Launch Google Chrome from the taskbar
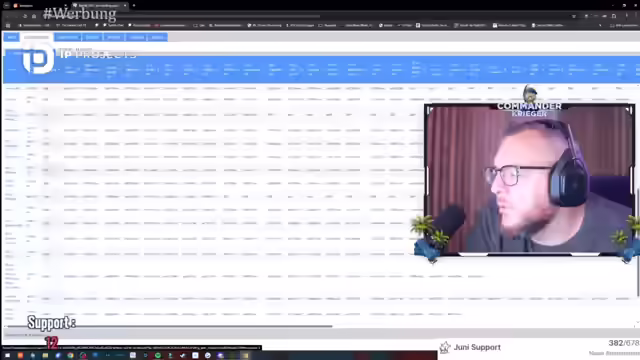The image size is (640, 360). click(x=70, y=356)
